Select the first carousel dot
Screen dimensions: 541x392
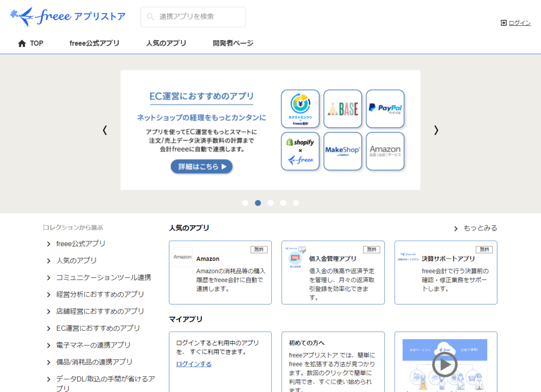tap(245, 203)
